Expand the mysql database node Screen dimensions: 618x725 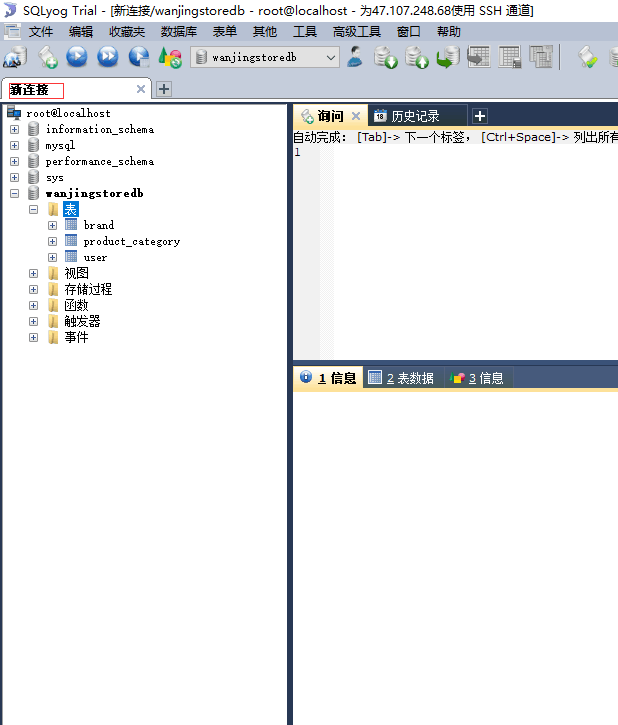[x=14, y=145]
